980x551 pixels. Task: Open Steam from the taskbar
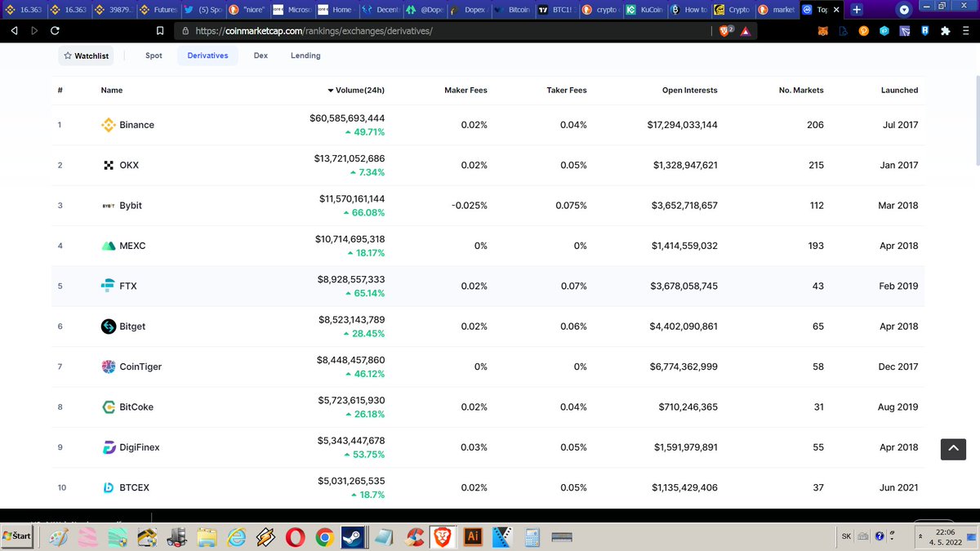(352, 536)
